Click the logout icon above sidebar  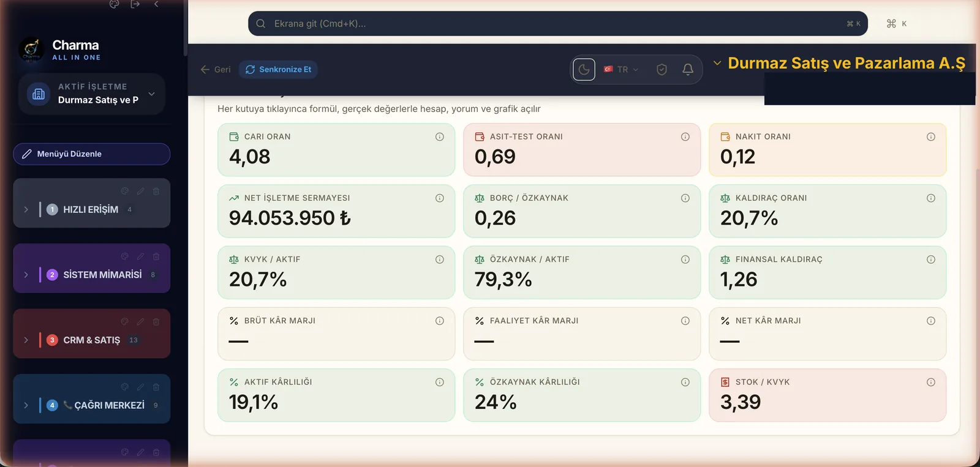point(135,4)
